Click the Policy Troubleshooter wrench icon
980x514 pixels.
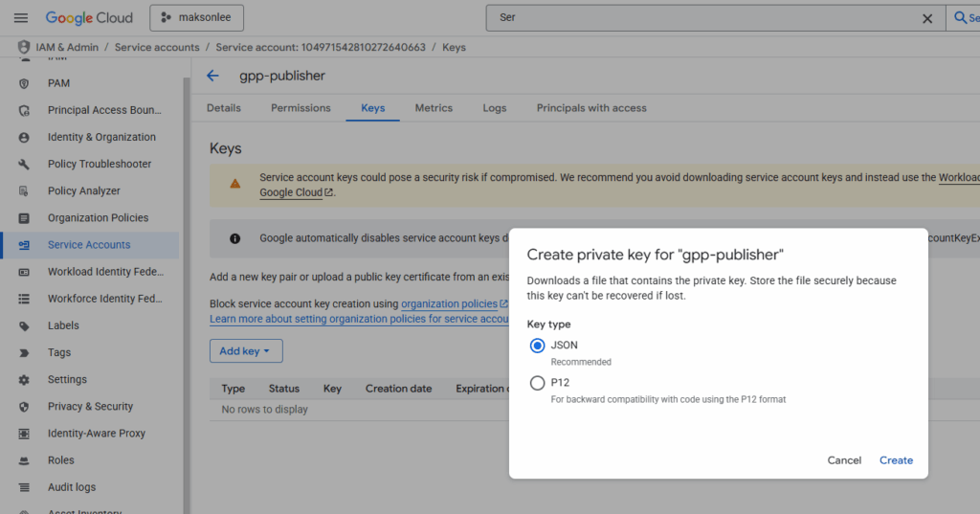pos(25,164)
